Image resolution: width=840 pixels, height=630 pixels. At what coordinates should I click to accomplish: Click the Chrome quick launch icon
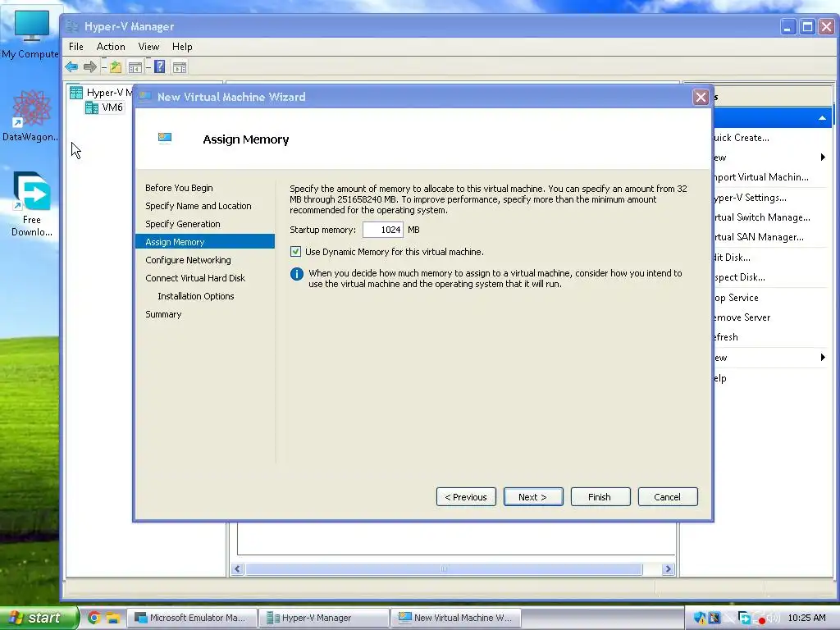tap(94, 618)
